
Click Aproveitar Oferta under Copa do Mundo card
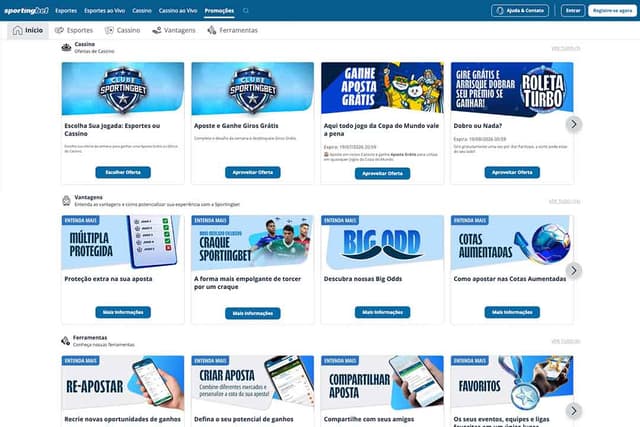tap(382, 173)
